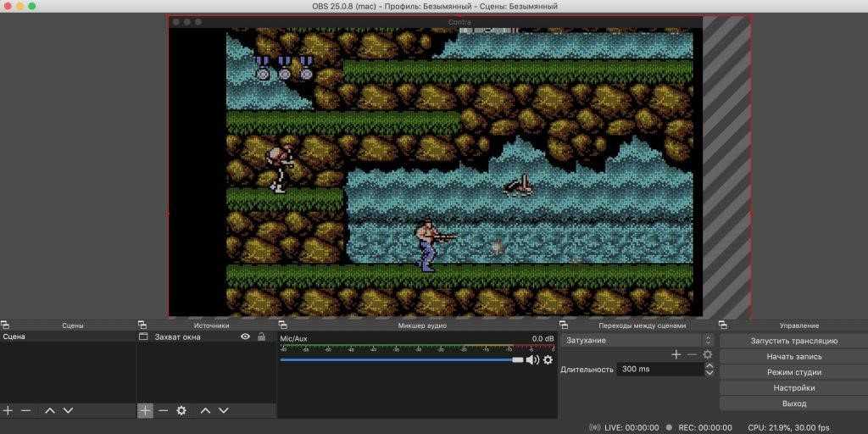The height and width of the screenshot is (434, 868).
Task: Mute the Mic/Aux speaker icon
Action: click(532, 359)
